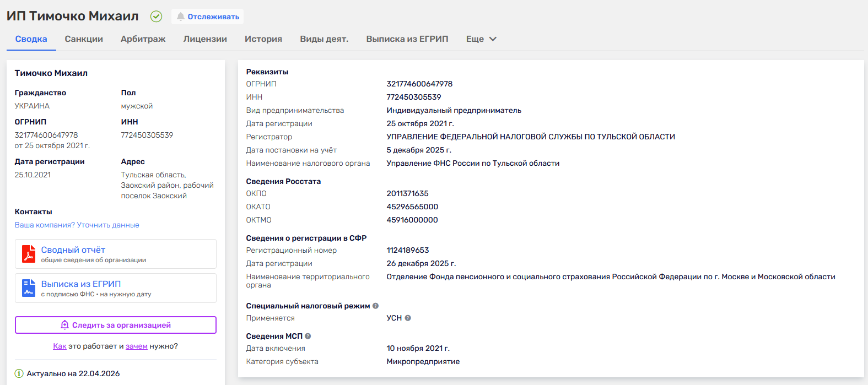The width and height of the screenshot is (868, 385).
Task: Click the help icon beside Сведения МСП
Action: coord(308,336)
